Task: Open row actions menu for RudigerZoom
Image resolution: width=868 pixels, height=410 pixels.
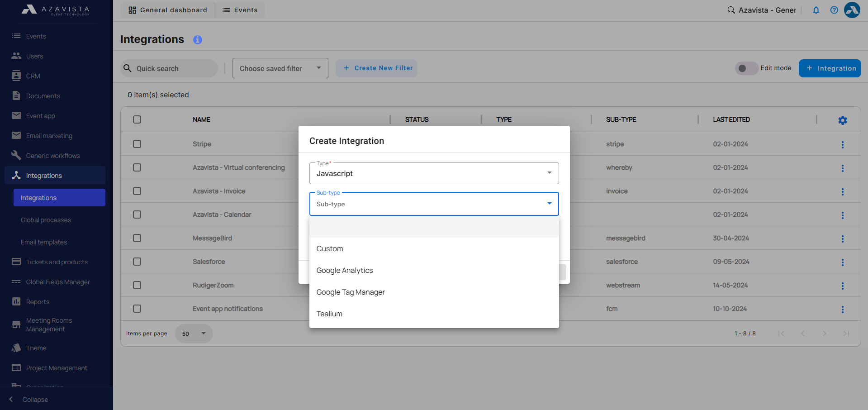Action: [843, 286]
